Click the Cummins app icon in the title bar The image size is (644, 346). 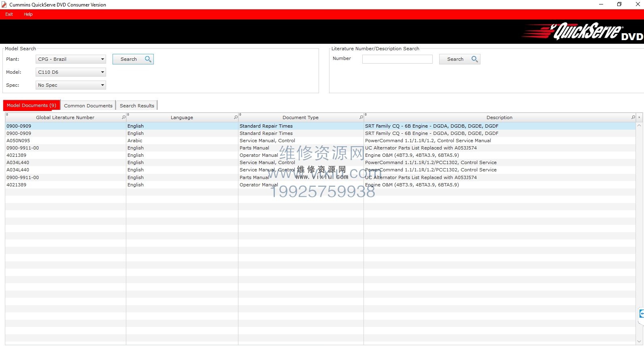click(4, 4)
